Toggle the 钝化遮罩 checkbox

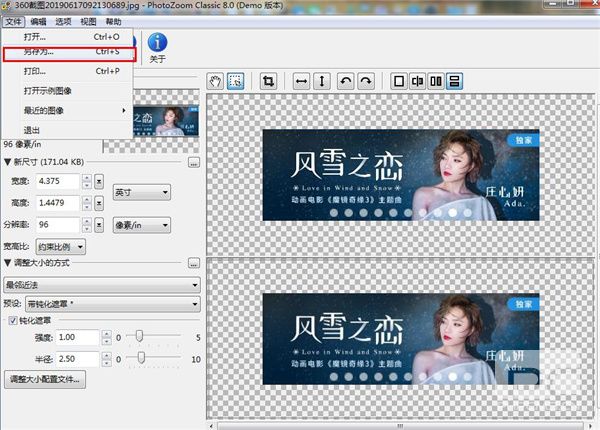coord(12,321)
